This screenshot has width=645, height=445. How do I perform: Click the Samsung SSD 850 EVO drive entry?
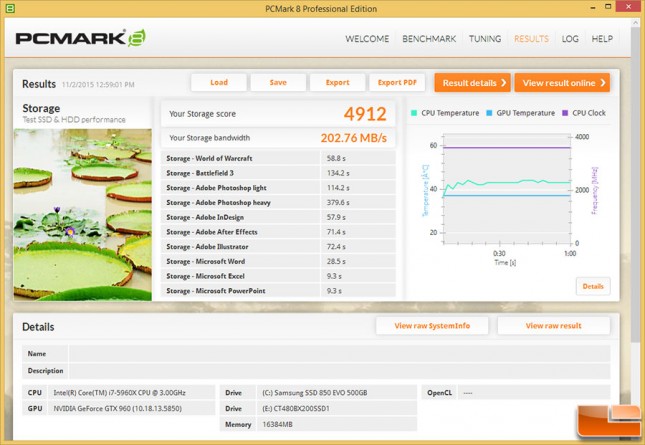[315, 393]
